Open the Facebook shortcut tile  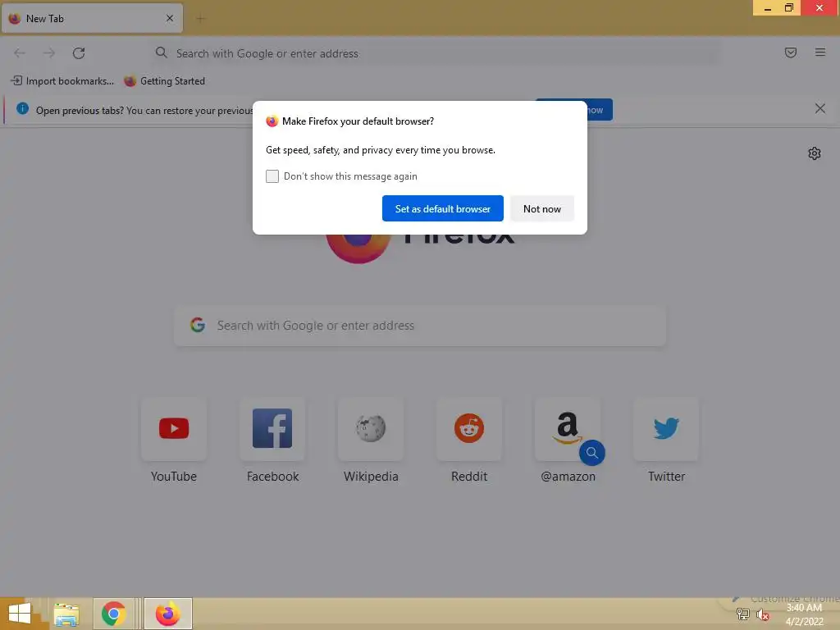[x=272, y=429]
